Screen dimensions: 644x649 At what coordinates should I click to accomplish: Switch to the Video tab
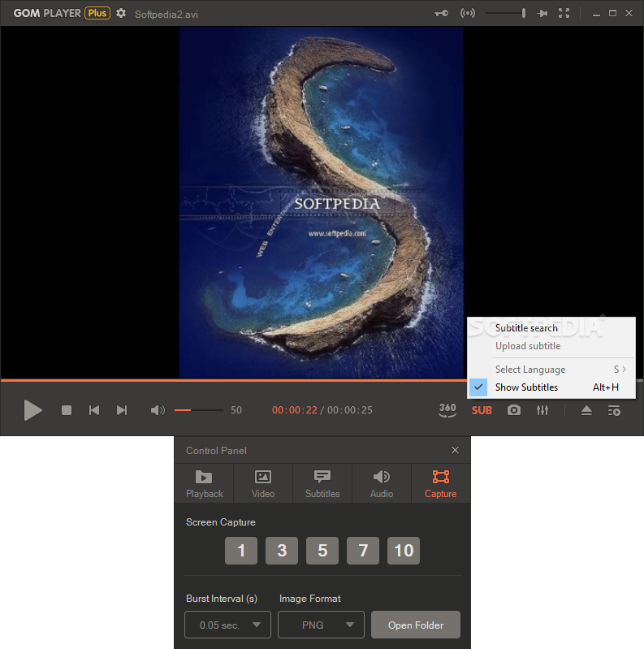(x=263, y=483)
